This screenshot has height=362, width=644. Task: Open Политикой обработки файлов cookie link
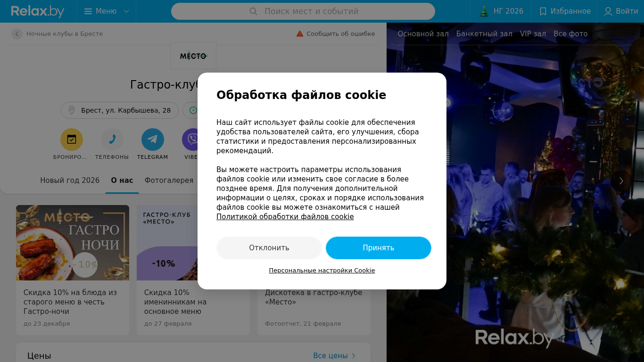285,217
